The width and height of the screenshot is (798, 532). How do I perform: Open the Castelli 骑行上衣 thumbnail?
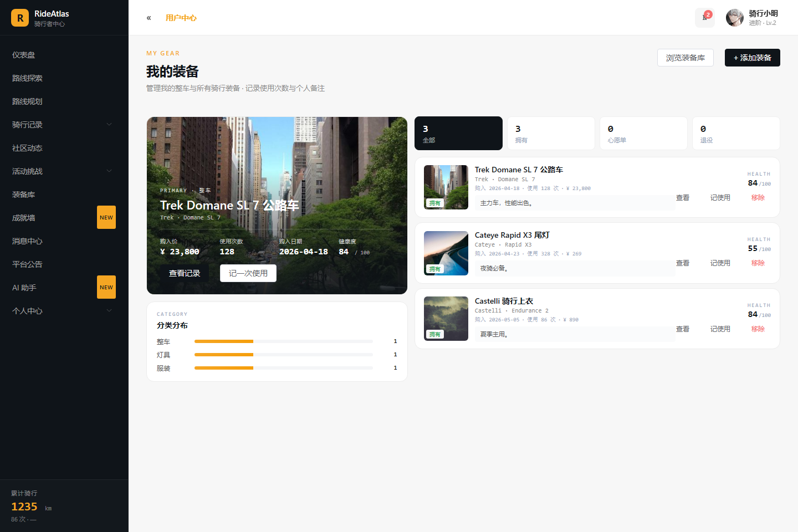(x=446, y=319)
